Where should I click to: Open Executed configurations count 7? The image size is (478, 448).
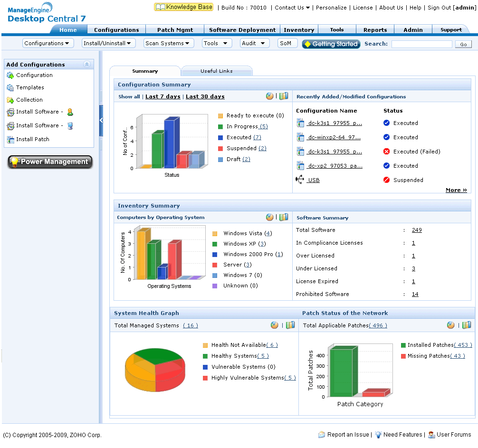257,137
